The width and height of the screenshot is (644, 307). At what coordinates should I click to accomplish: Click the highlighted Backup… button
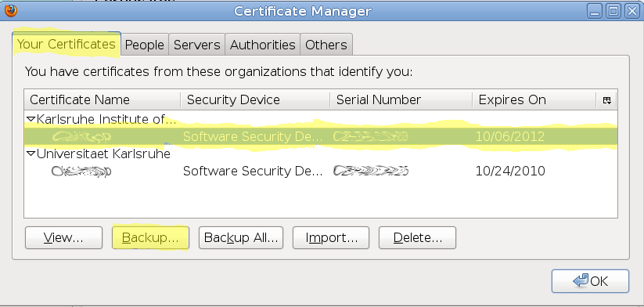point(150,237)
